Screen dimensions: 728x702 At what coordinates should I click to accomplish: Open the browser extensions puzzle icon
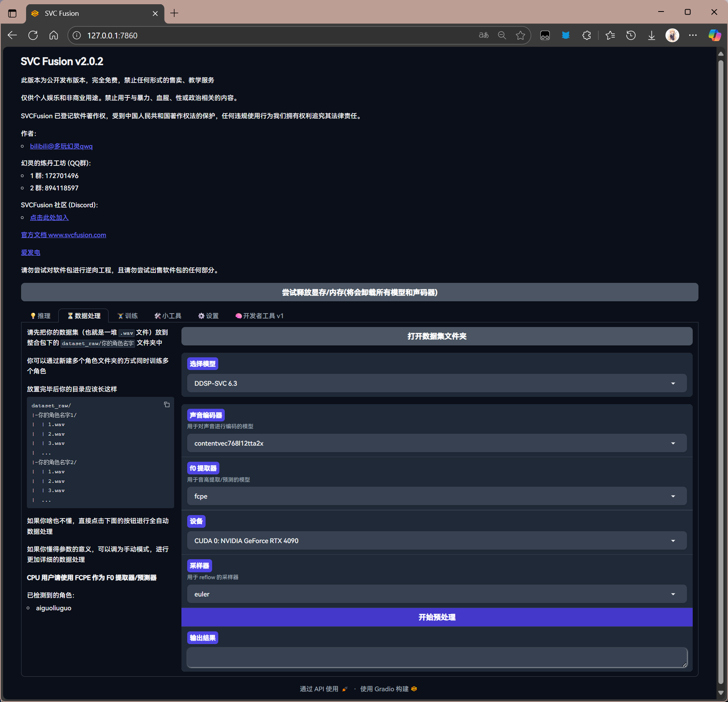586,35
